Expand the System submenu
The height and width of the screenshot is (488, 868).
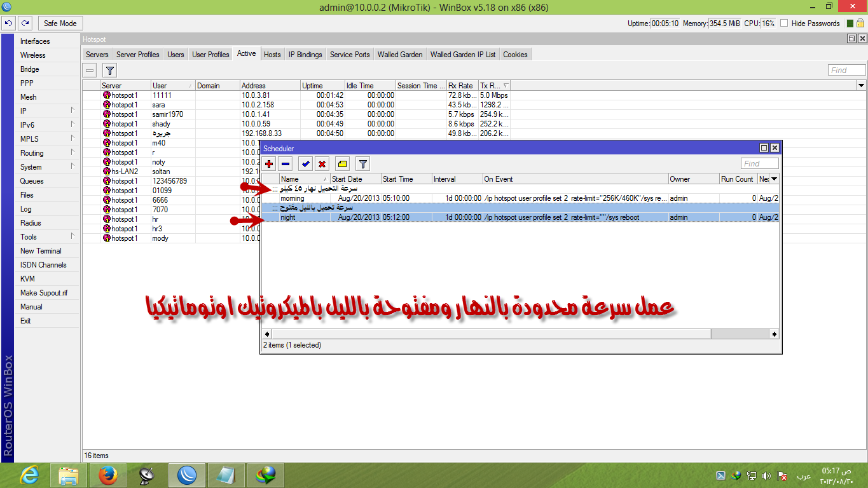tap(48, 167)
